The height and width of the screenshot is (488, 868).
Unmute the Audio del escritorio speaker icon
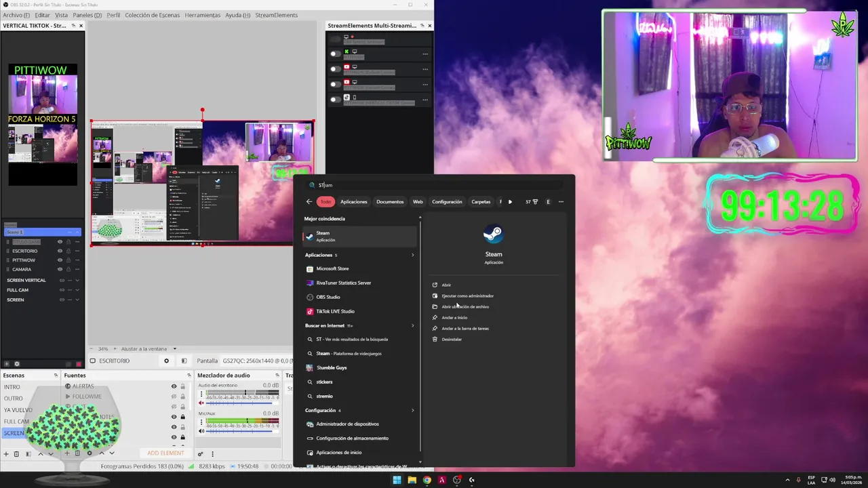click(x=201, y=403)
